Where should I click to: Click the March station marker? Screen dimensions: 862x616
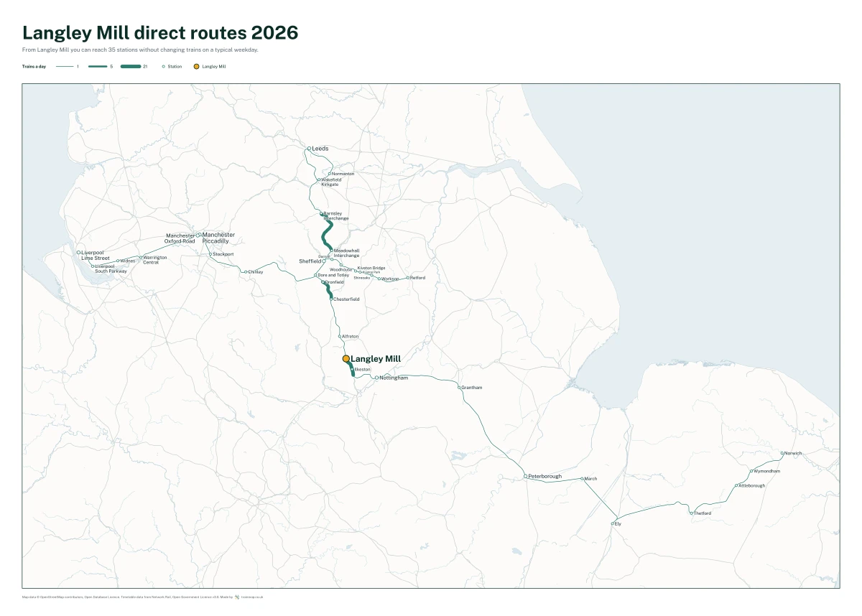click(582, 479)
